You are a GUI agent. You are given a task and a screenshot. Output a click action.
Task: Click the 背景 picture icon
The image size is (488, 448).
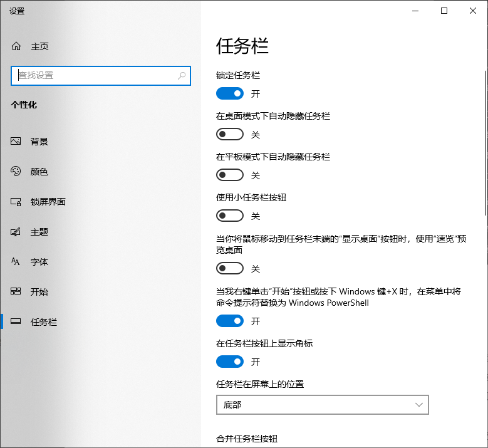[x=16, y=142]
